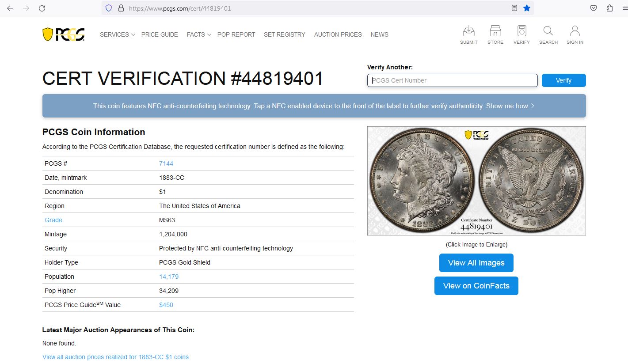Reload the page in browser

click(x=42, y=8)
